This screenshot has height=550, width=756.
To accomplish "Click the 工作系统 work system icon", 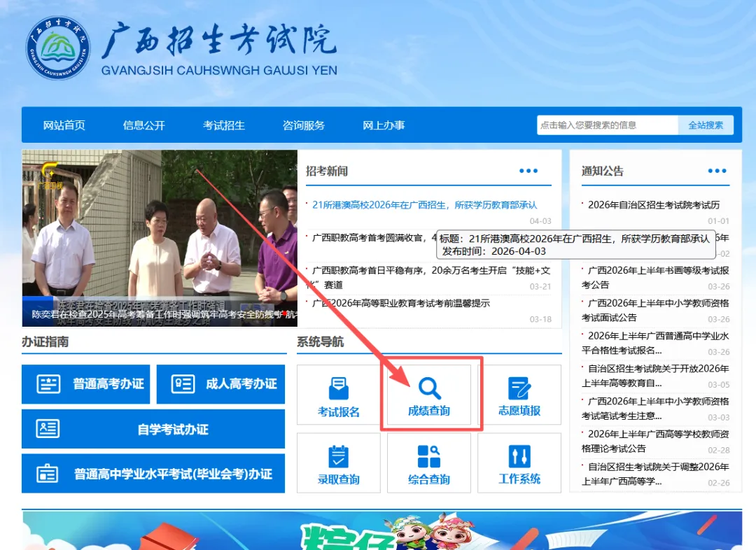I will (519, 457).
